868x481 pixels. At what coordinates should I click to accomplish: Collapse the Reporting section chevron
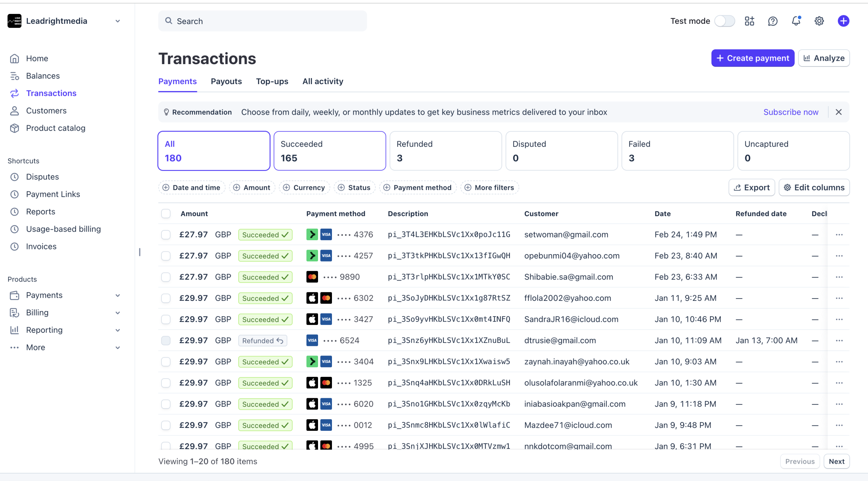(118, 330)
